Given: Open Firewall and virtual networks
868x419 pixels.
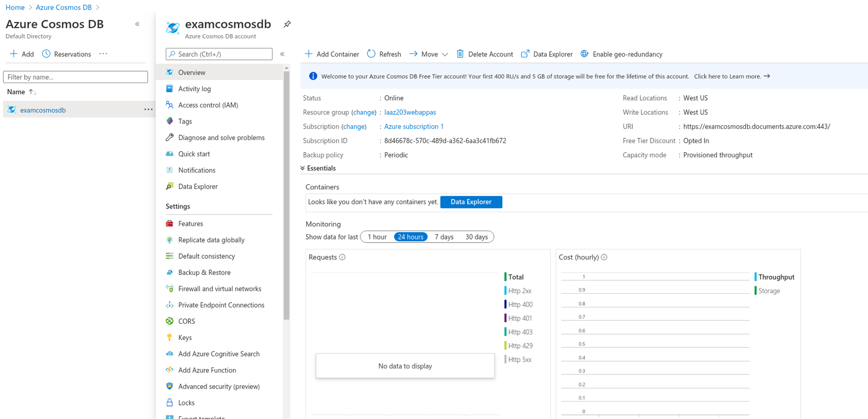Looking at the screenshot, I should 219,288.
